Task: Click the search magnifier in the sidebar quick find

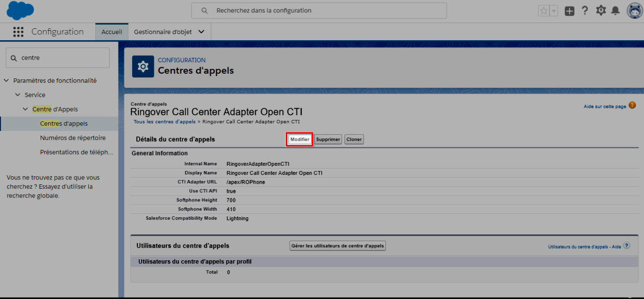Action: click(14, 58)
